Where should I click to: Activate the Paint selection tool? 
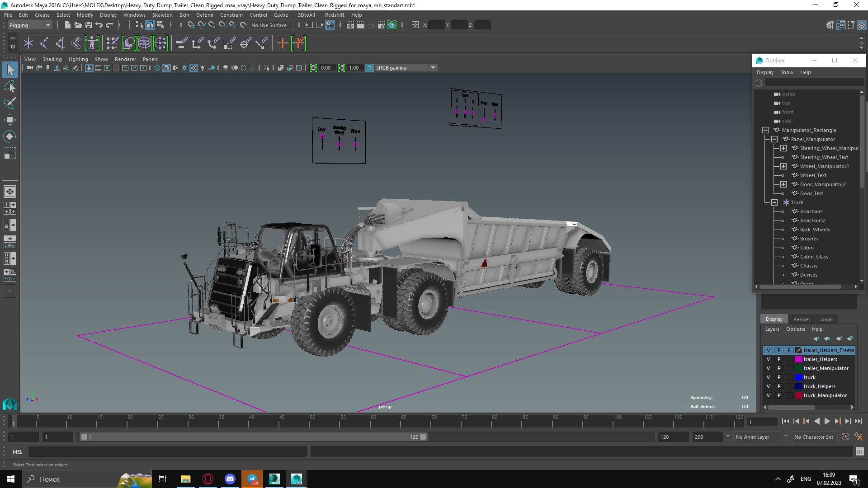pos(10,103)
